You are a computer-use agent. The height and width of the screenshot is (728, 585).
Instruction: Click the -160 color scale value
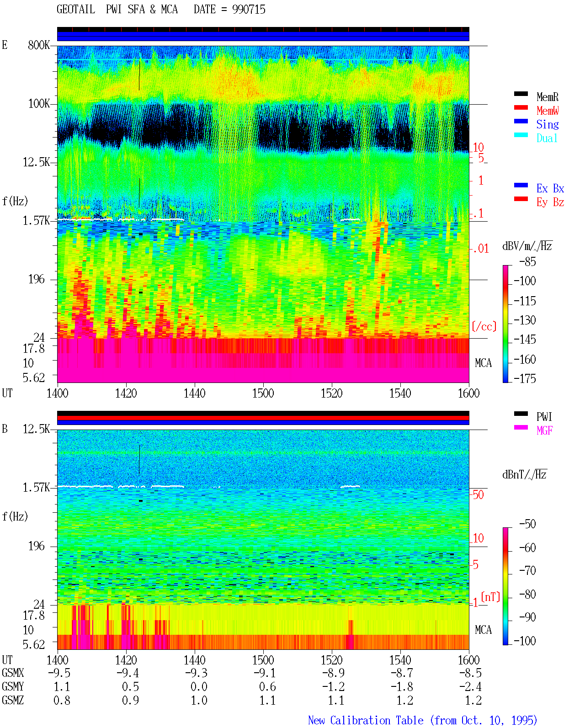525,360
